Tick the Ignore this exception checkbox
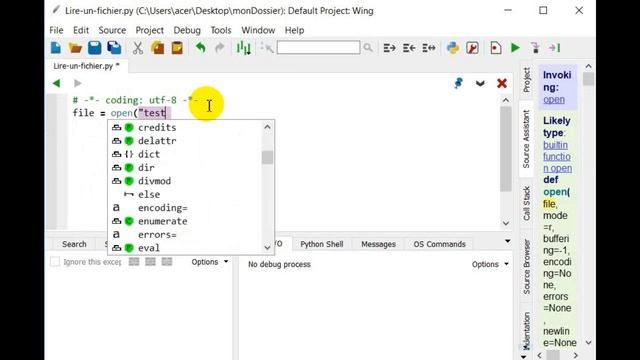Viewport: 640px width, 360px height. 55,262
